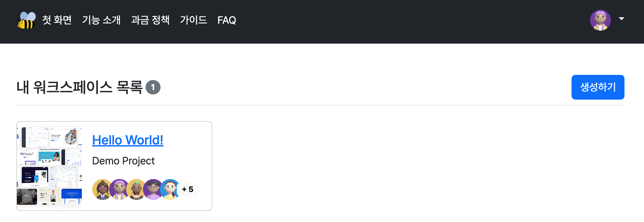
Task: Go to 기능 소개 page
Action: click(101, 20)
